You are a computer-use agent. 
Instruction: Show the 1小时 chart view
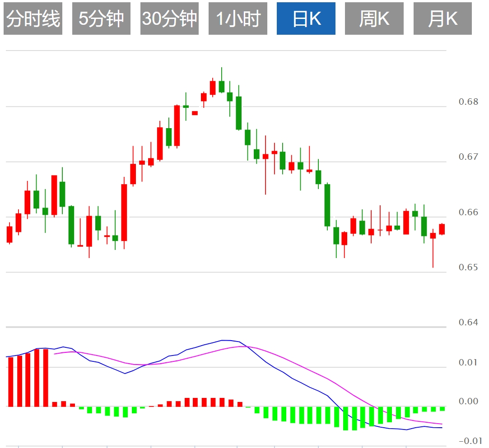click(238, 18)
